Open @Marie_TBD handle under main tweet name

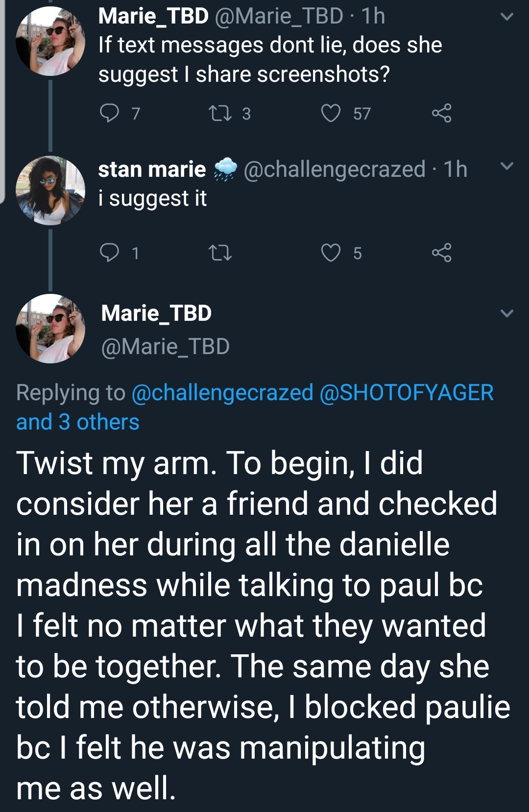(x=165, y=347)
